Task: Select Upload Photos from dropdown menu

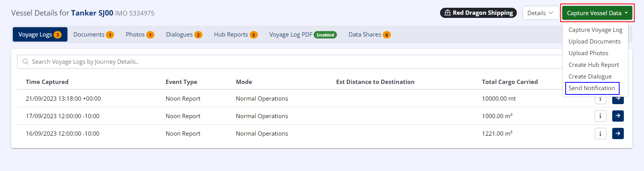Action: coord(588,53)
